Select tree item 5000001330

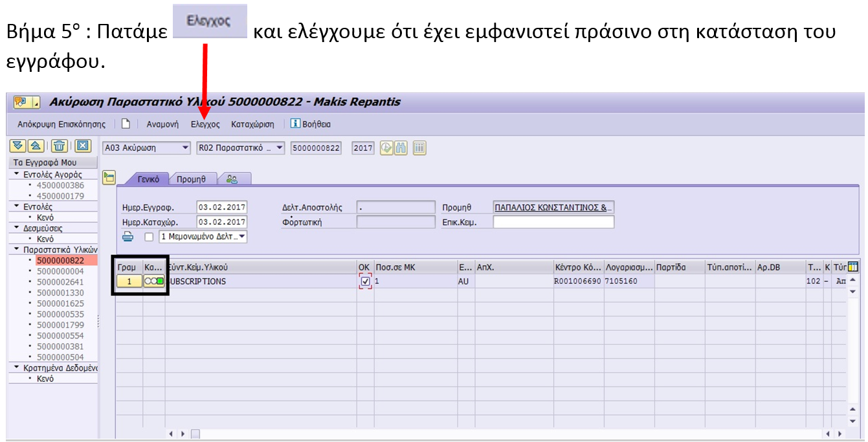(60, 293)
